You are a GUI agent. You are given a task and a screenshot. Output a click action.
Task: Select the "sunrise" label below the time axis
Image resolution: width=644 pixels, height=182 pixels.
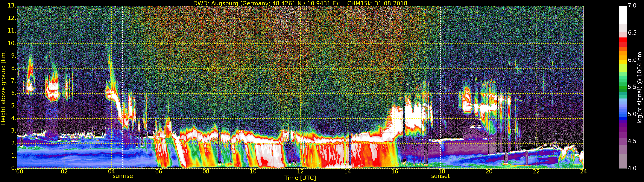point(123,176)
